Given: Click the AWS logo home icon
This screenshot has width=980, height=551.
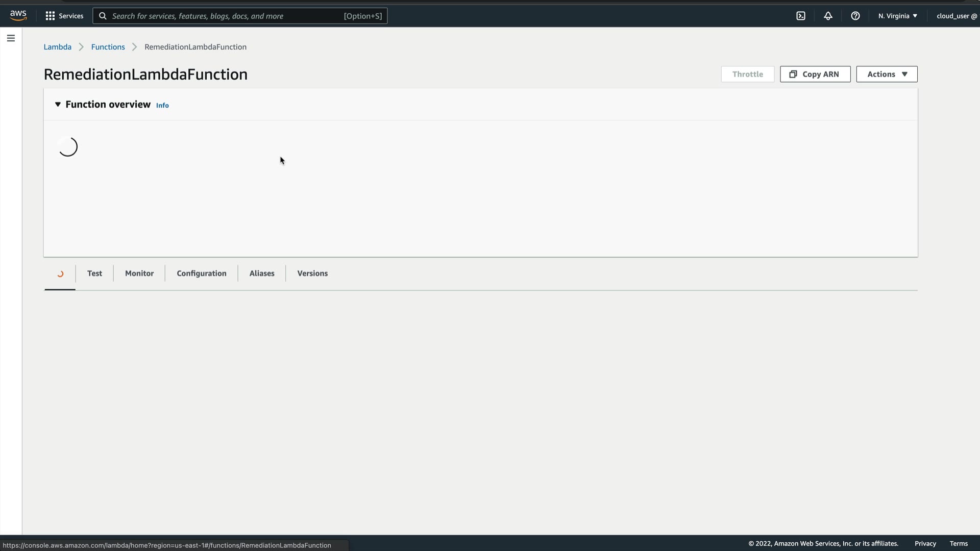Looking at the screenshot, I should 18,16.
